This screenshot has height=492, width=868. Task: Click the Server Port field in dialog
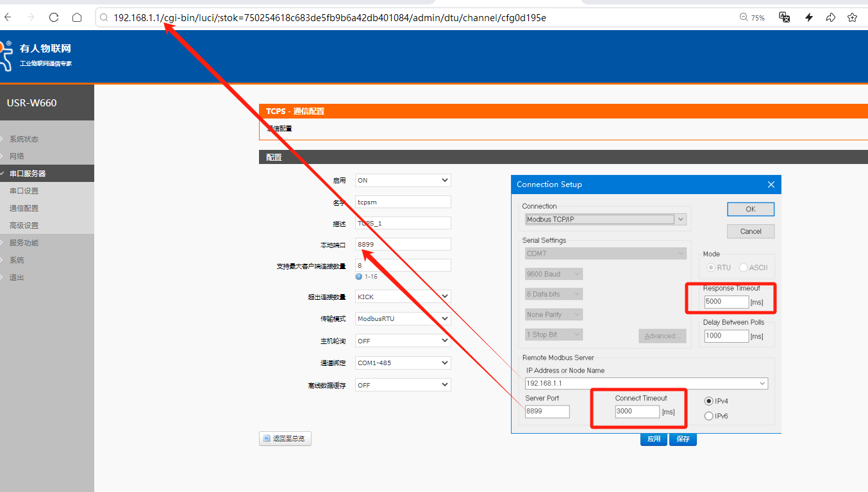click(547, 411)
